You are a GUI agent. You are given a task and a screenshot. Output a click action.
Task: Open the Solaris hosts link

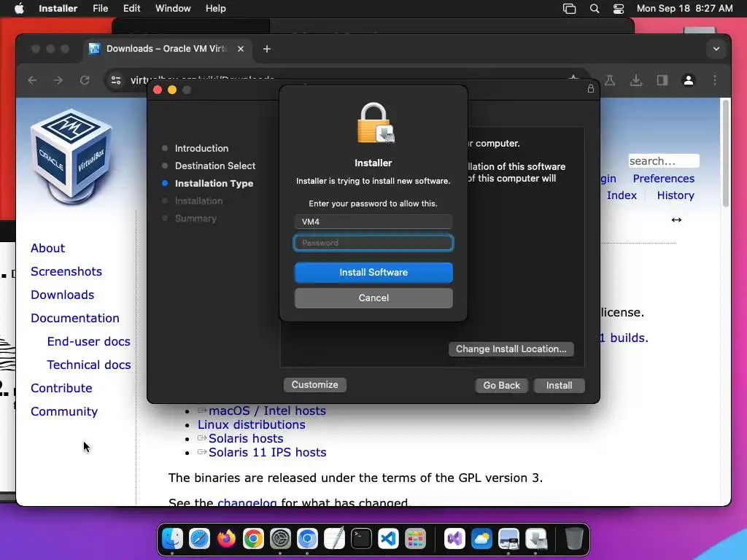pos(246,438)
